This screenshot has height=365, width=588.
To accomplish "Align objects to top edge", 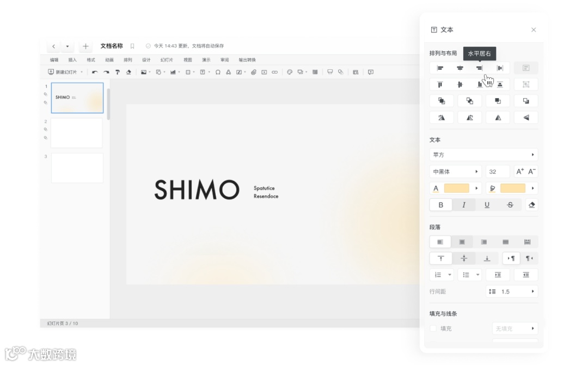I will (440, 84).
